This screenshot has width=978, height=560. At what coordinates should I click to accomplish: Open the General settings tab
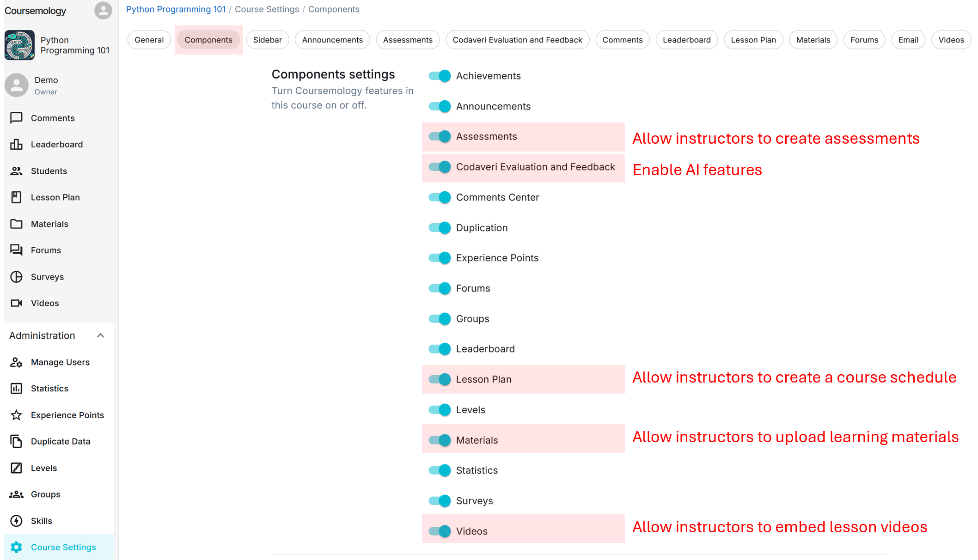click(x=149, y=40)
